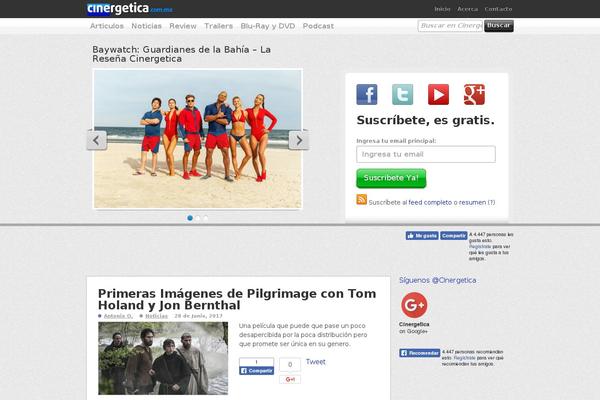Open the Pilgrimage article headline
The width and height of the screenshot is (600, 400).
237,299
